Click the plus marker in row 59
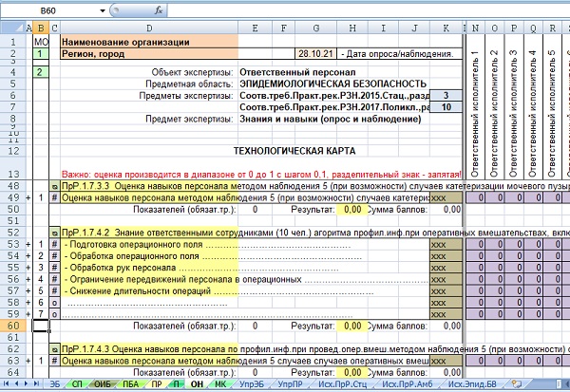 28,314
